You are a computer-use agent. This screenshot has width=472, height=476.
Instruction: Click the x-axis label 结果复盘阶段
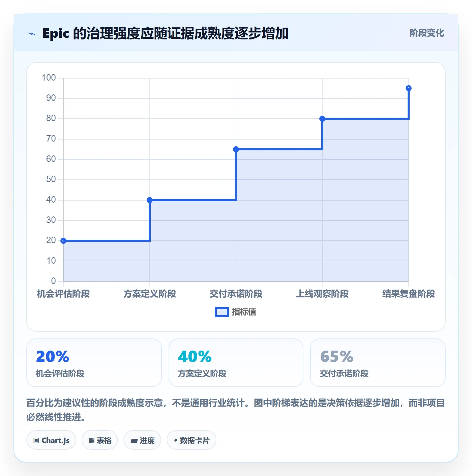pyautogui.click(x=409, y=294)
